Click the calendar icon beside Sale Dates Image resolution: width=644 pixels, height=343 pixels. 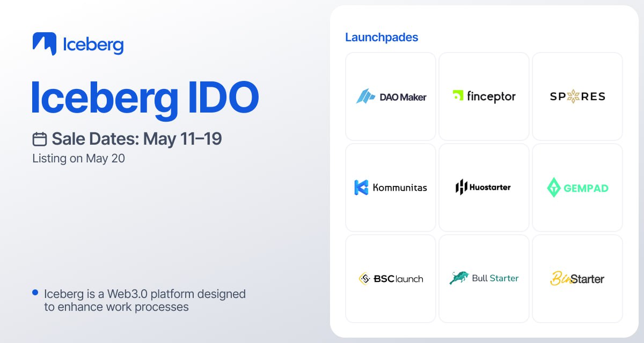[x=40, y=139]
